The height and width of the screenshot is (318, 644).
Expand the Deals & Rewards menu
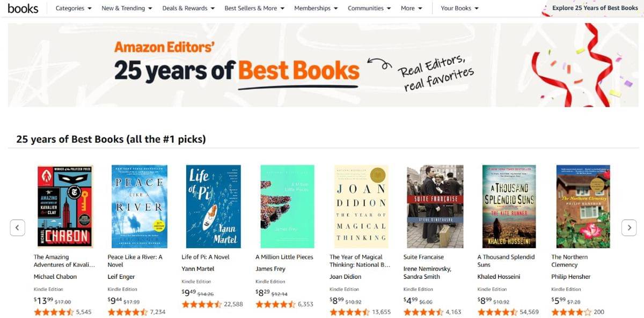pos(188,8)
